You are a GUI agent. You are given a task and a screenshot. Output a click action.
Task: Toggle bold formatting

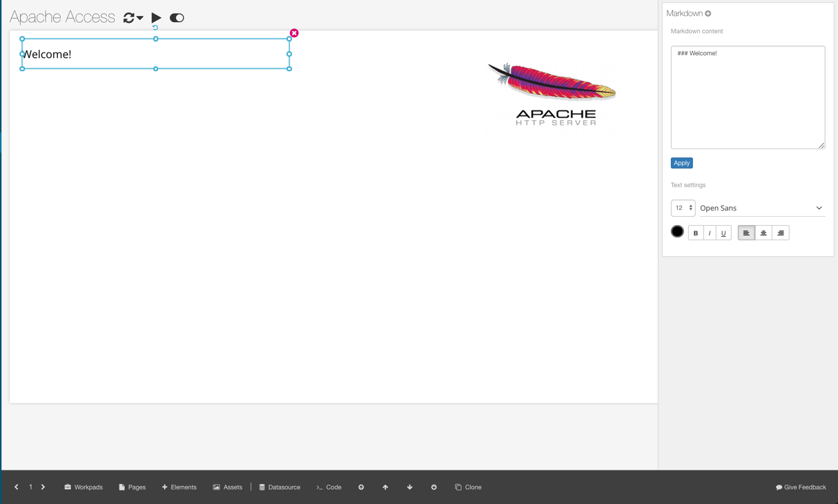pyautogui.click(x=695, y=233)
